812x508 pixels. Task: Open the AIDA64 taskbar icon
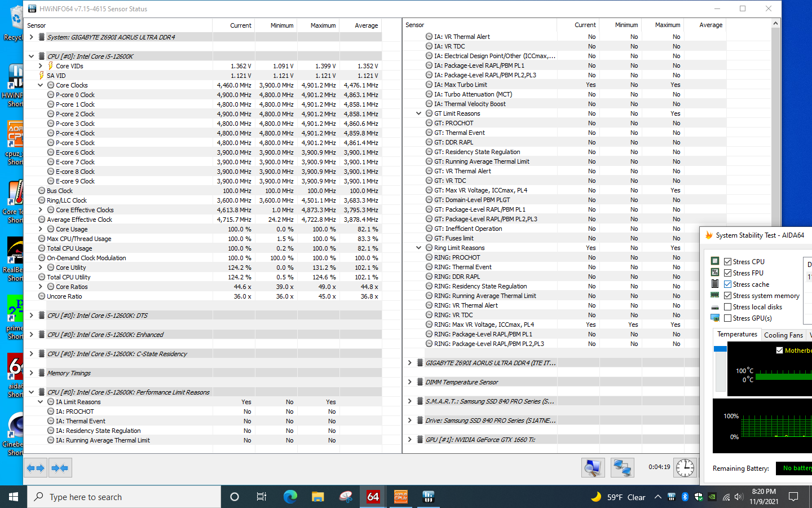[373, 497]
